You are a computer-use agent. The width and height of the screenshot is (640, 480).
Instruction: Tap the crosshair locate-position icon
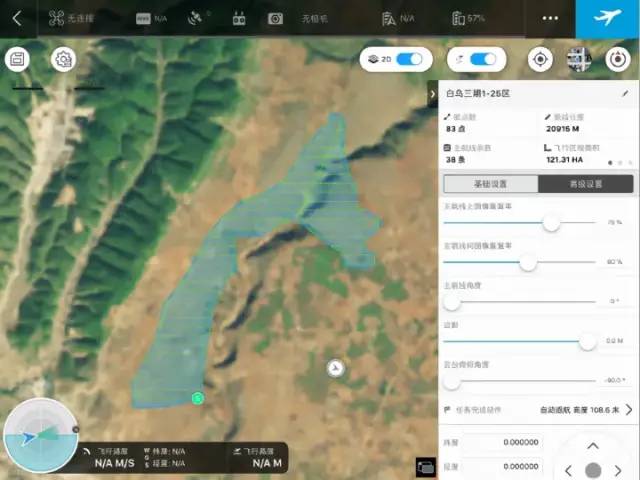[x=540, y=59]
